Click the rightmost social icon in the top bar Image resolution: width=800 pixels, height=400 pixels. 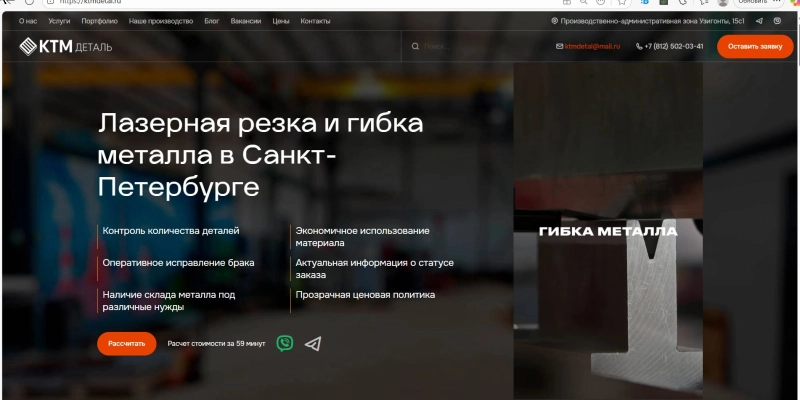(778, 20)
